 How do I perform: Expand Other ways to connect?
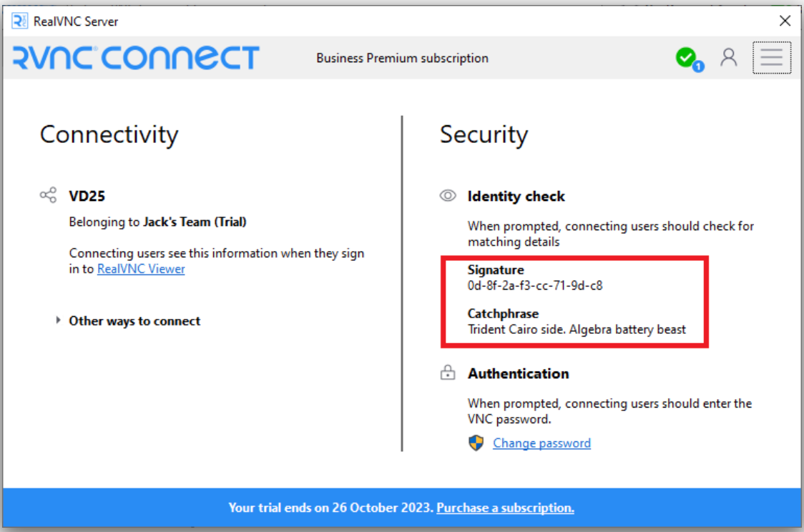(58, 321)
